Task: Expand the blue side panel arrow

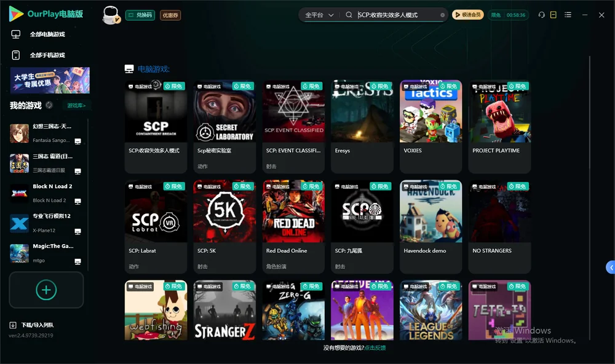Action: pos(611,267)
